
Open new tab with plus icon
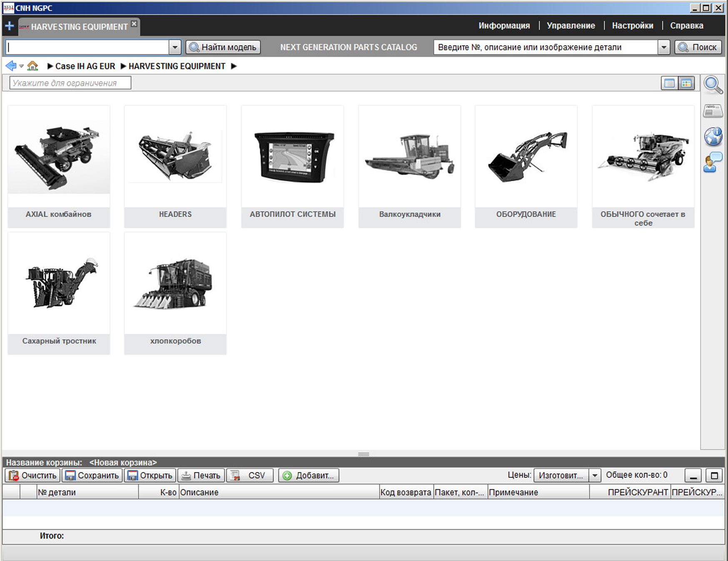click(9, 26)
